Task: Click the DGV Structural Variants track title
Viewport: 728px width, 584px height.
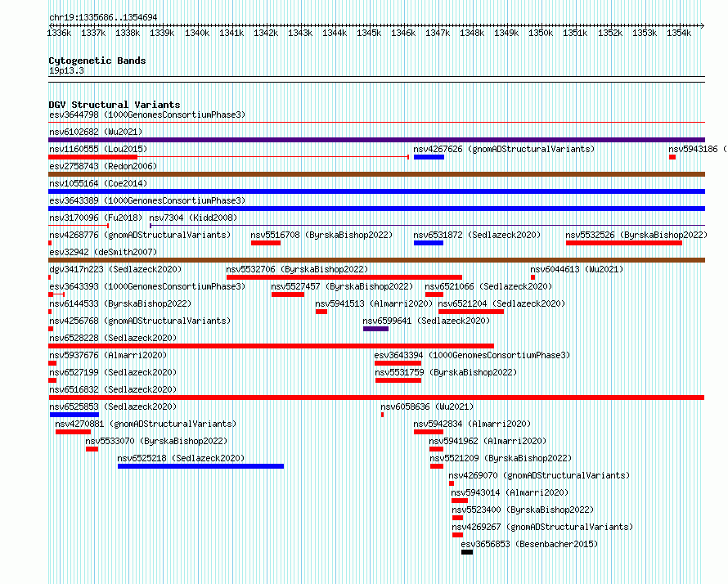Action: coord(115,105)
